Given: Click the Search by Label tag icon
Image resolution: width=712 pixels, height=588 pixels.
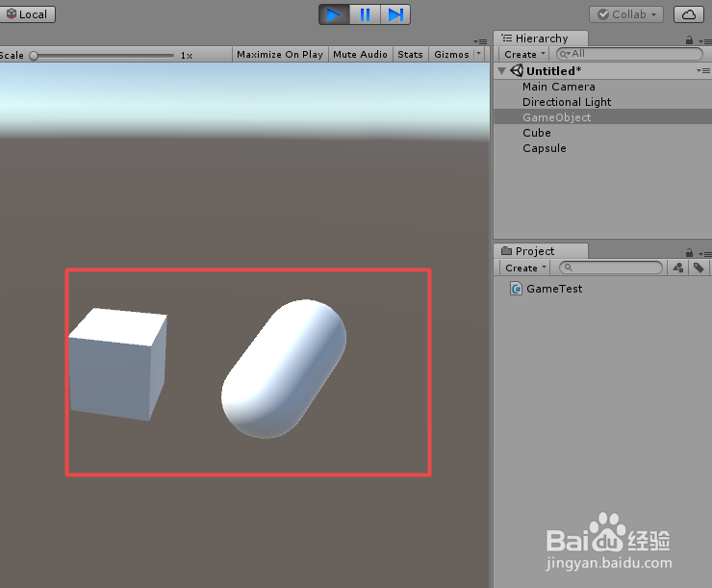Looking at the screenshot, I should coord(699,268).
